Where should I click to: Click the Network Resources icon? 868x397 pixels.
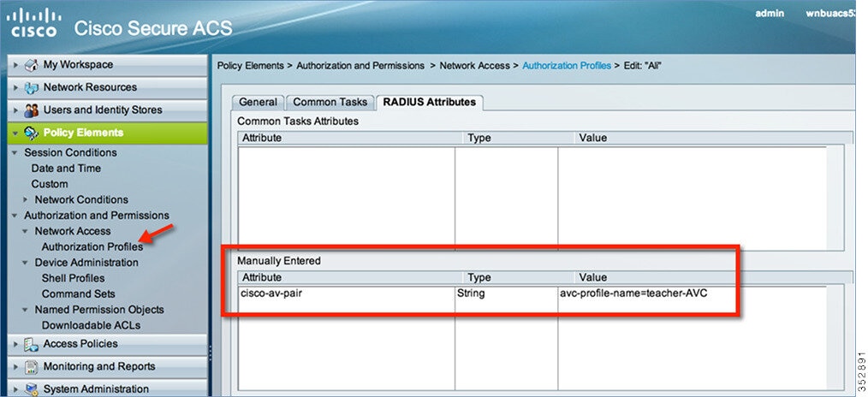[32, 87]
